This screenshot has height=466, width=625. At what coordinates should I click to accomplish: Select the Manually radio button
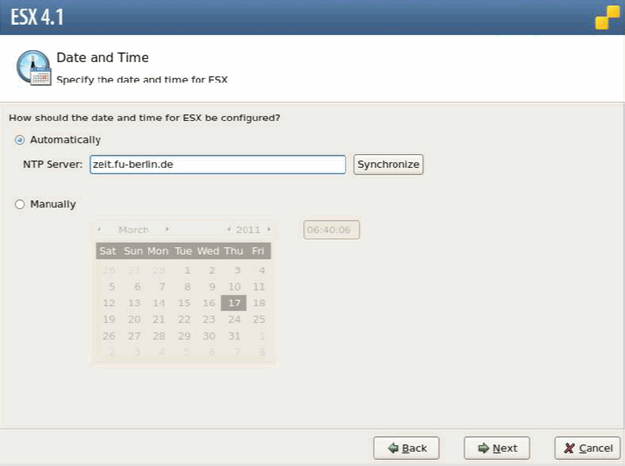click(20, 204)
